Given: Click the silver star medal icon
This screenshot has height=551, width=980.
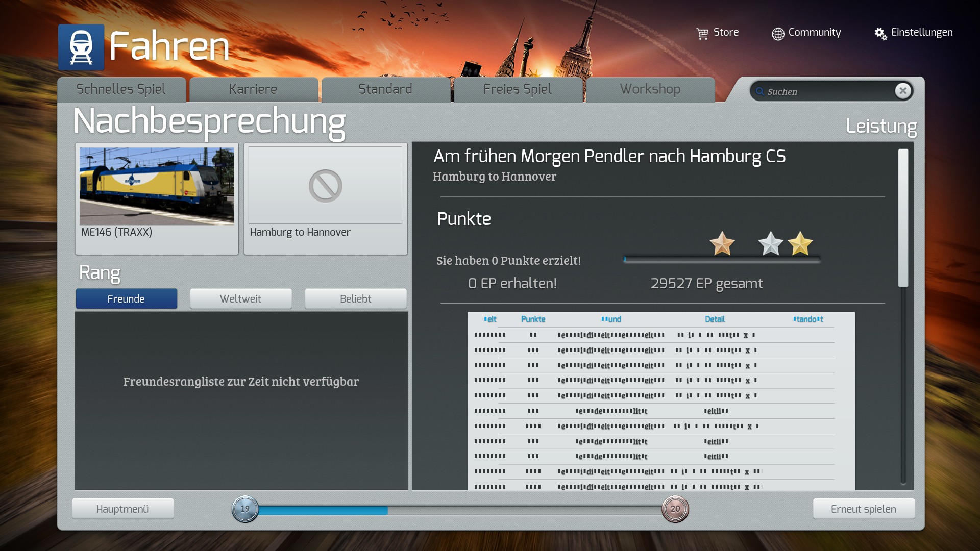Looking at the screenshot, I should pyautogui.click(x=770, y=243).
